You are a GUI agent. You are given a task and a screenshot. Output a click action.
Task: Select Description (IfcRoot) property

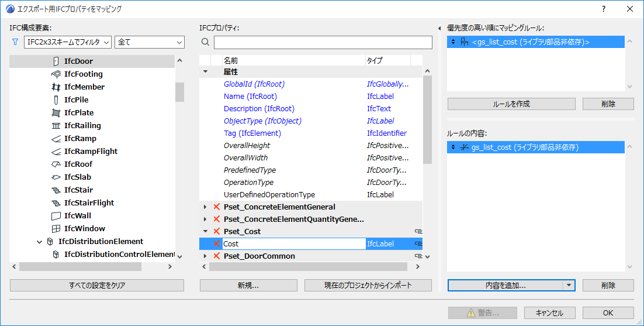[311, 108]
